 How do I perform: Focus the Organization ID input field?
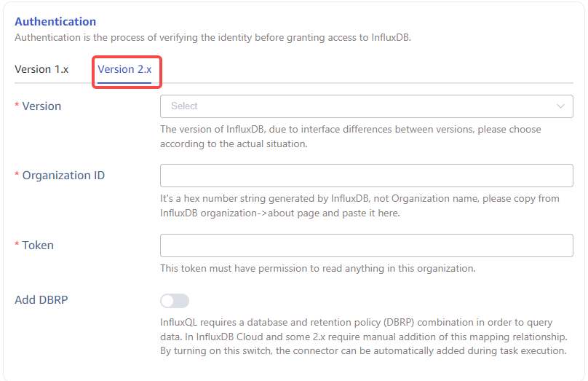pyautogui.click(x=366, y=176)
